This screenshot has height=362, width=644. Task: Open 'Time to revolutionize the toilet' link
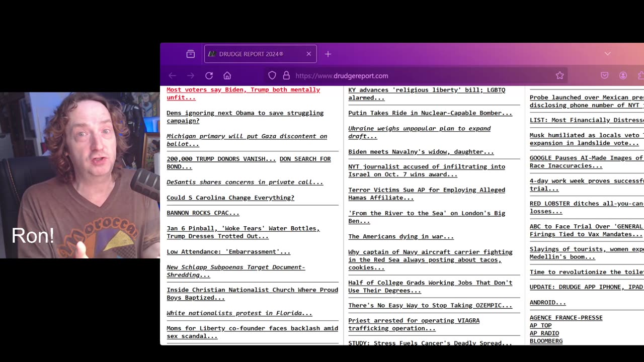point(587,272)
